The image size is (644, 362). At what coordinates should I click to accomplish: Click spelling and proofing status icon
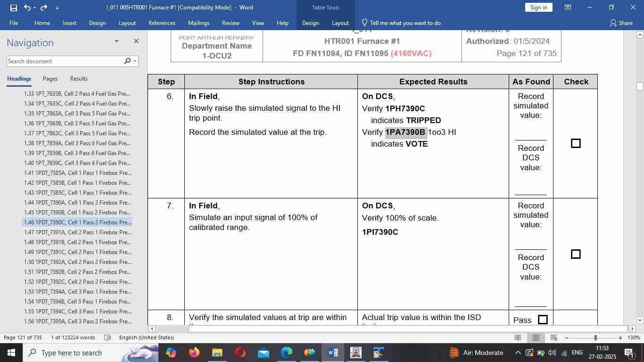[x=107, y=337]
